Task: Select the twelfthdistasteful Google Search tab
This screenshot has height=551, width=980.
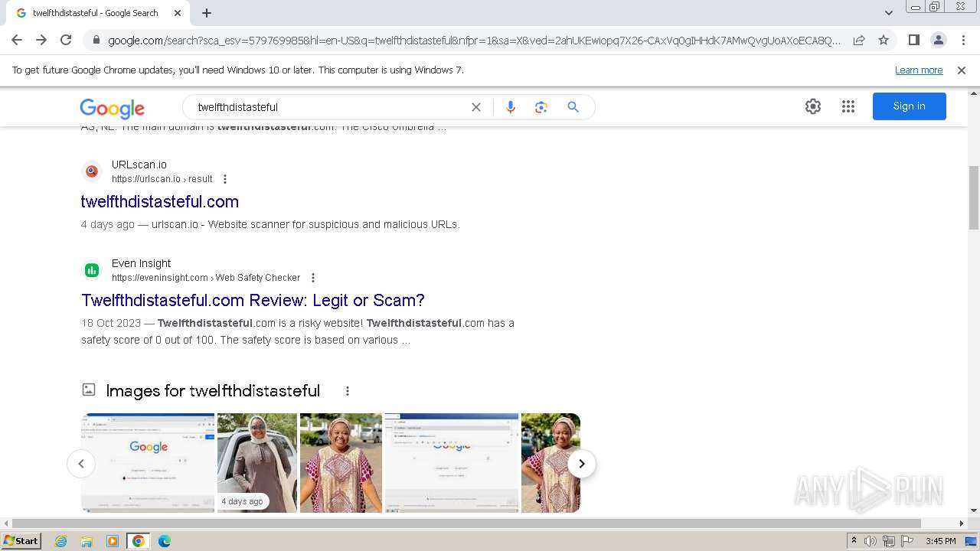Action: [97, 13]
